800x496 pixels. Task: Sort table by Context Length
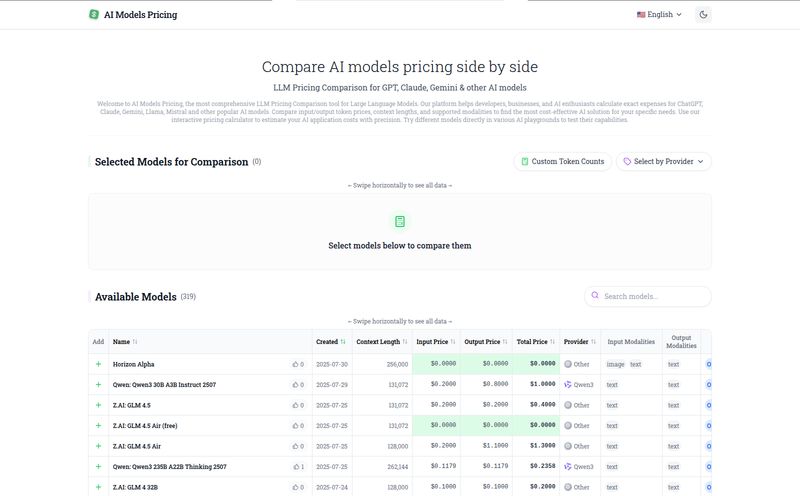[382, 342]
